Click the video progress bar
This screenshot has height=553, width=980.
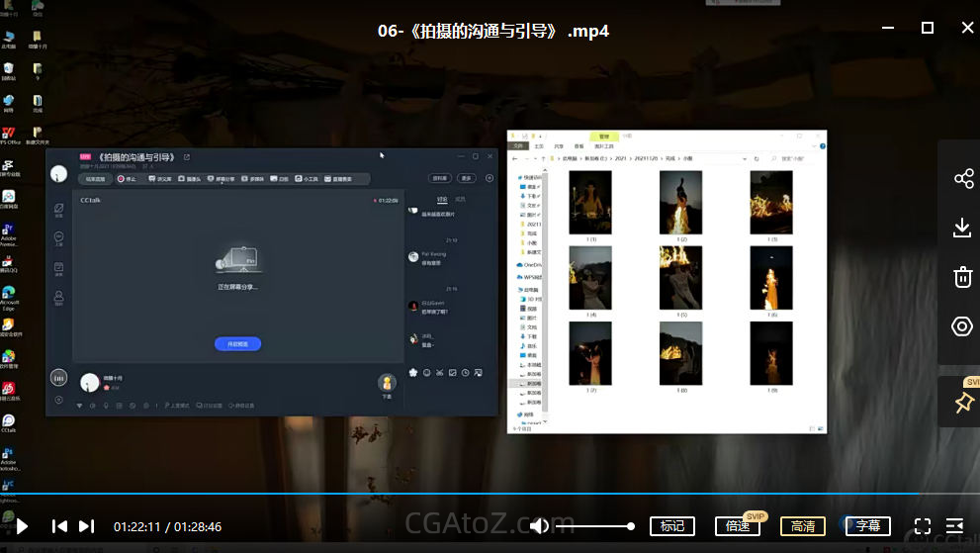[494, 494]
